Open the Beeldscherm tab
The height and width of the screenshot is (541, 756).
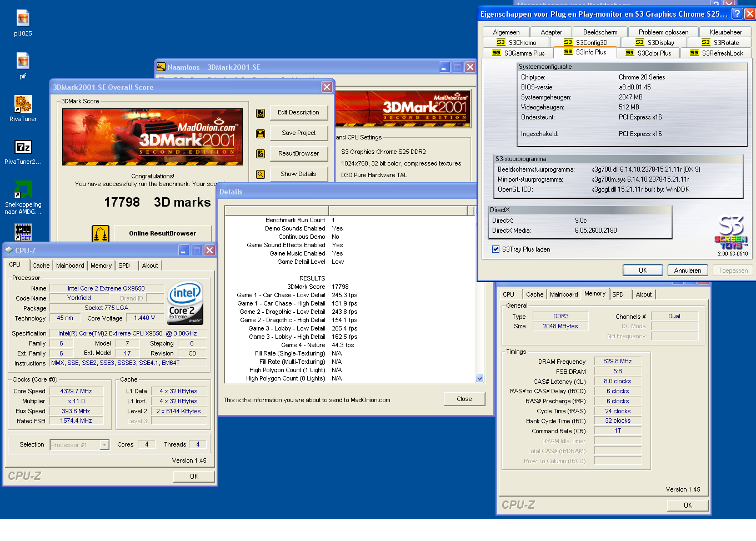[x=600, y=32]
